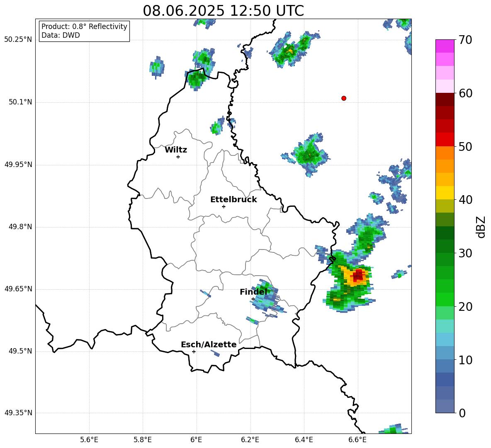Click the 49.5°N latitude label
This screenshot has height=448, width=491.
pyautogui.click(x=20, y=351)
